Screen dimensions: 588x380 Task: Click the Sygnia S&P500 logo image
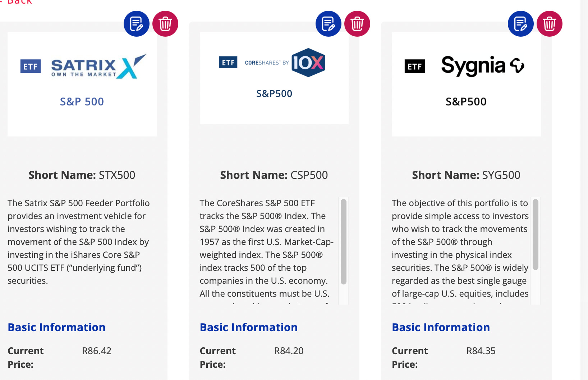click(466, 84)
